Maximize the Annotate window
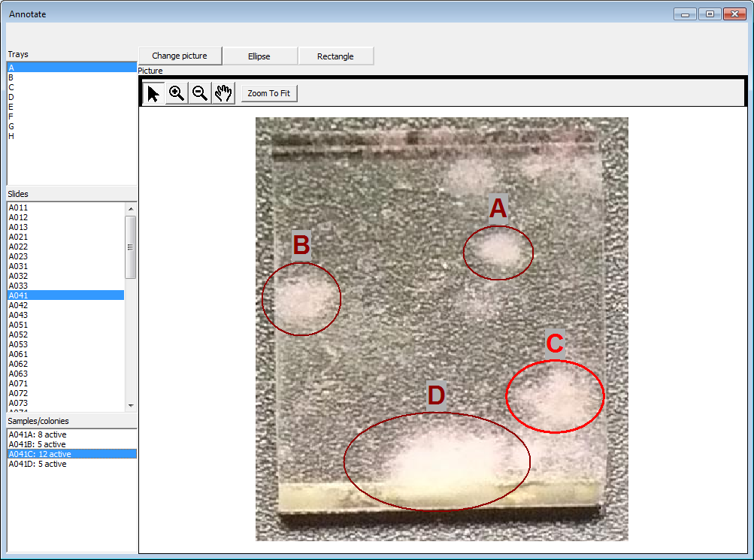The image size is (754, 560). [710, 14]
